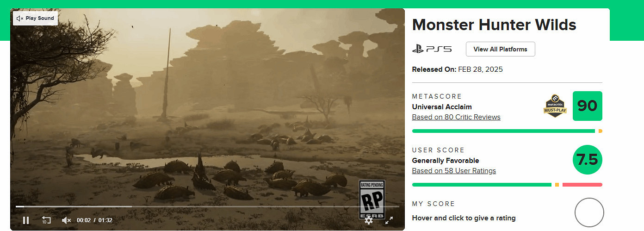
Task: Click the 7.5 User Score circle
Action: click(x=587, y=160)
